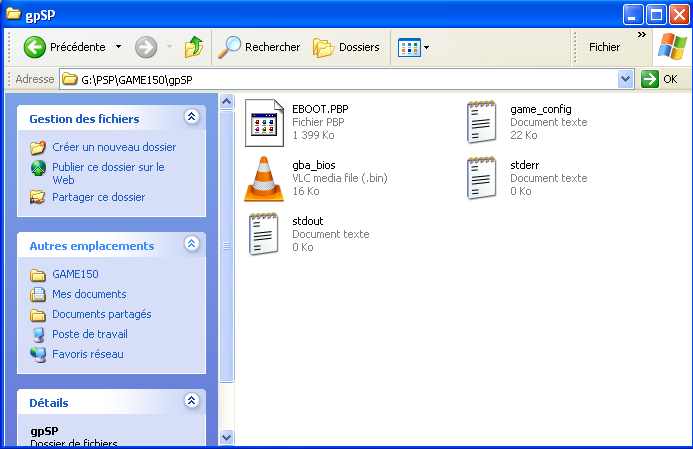Expand the toolbar chevron overflow
Screen dimensions: 693x449
click(x=642, y=34)
